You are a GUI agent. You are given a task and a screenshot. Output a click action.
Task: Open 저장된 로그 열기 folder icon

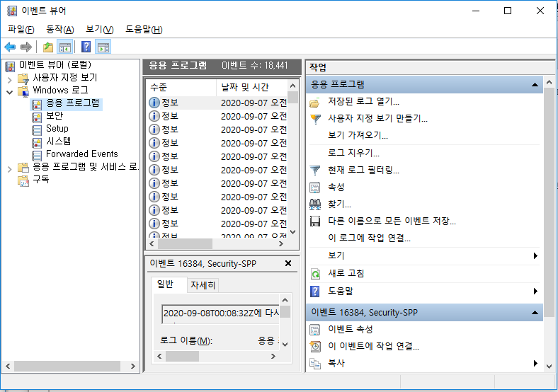click(316, 102)
